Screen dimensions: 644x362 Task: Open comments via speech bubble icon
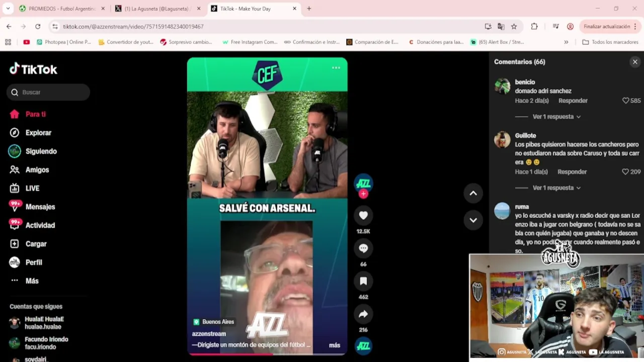point(363,248)
